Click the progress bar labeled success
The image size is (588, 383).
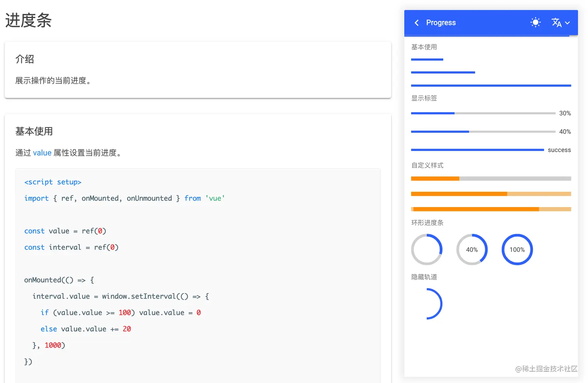click(x=477, y=150)
